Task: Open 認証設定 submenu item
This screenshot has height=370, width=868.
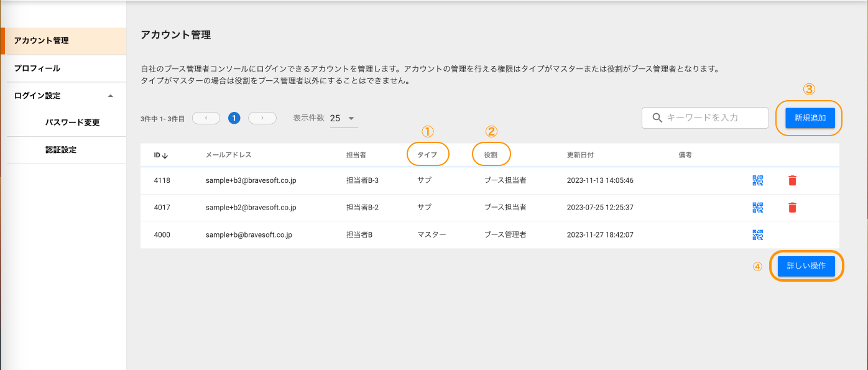Action: coord(61,150)
